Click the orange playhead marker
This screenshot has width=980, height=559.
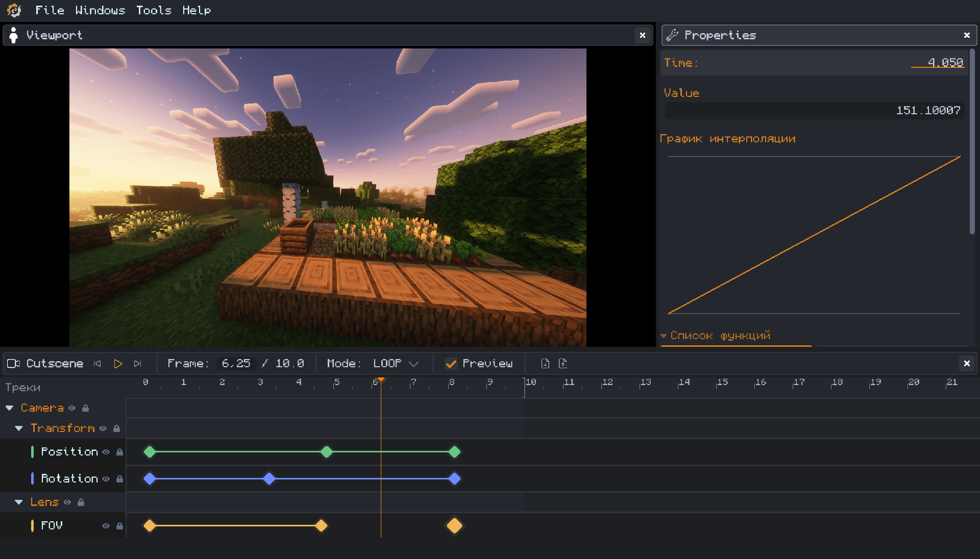click(x=381, y=380)
